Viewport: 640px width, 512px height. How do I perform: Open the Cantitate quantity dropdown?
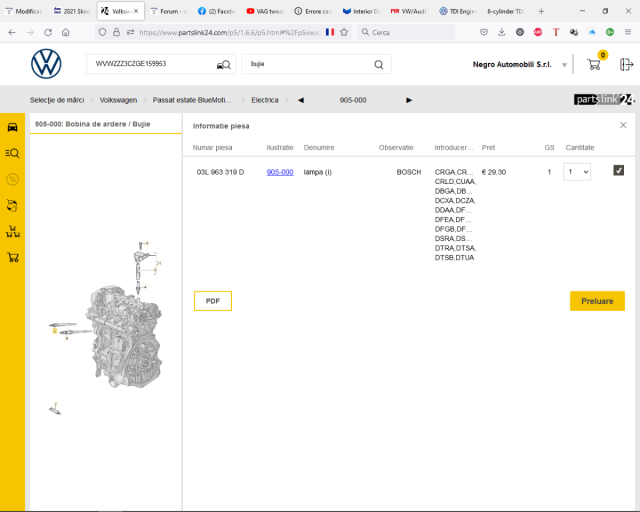click(x=577, y=172)
